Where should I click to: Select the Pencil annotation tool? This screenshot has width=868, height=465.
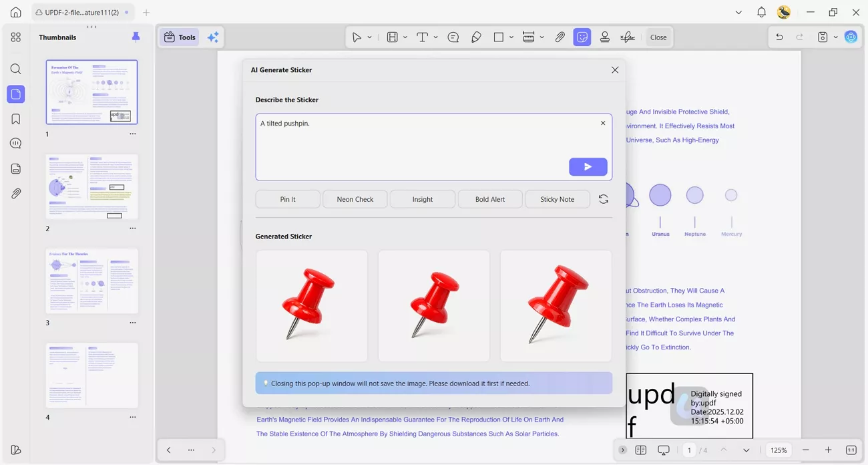476,37
